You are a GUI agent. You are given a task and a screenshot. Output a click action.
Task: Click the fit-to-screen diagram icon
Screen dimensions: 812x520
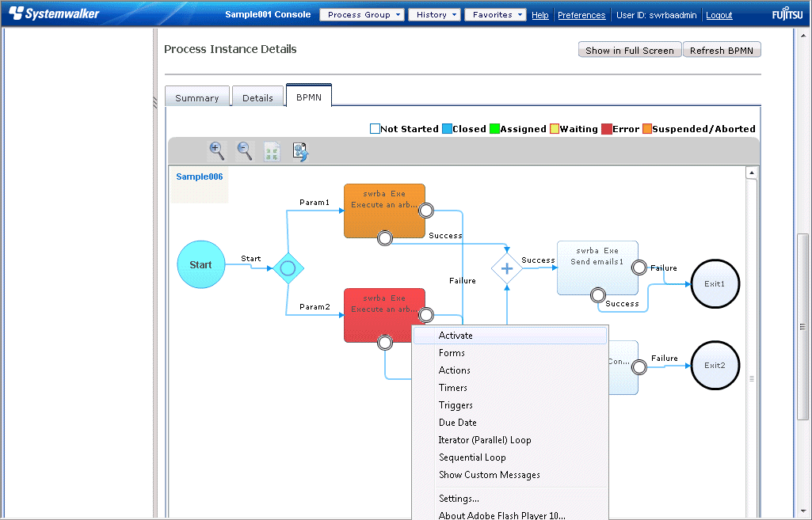click(x=272, y=152)
